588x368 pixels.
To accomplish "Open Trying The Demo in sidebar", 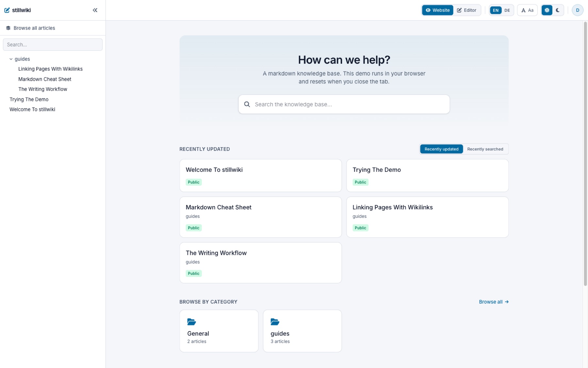I will [29, 99].
